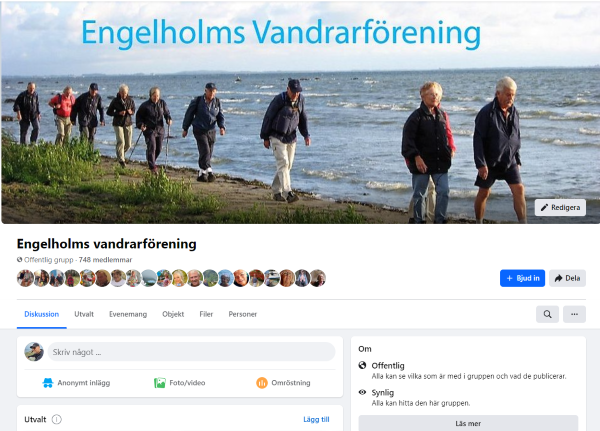The image size is (600, 431).
Task: Open the three-dots more options menu
Action: (574, 314)
